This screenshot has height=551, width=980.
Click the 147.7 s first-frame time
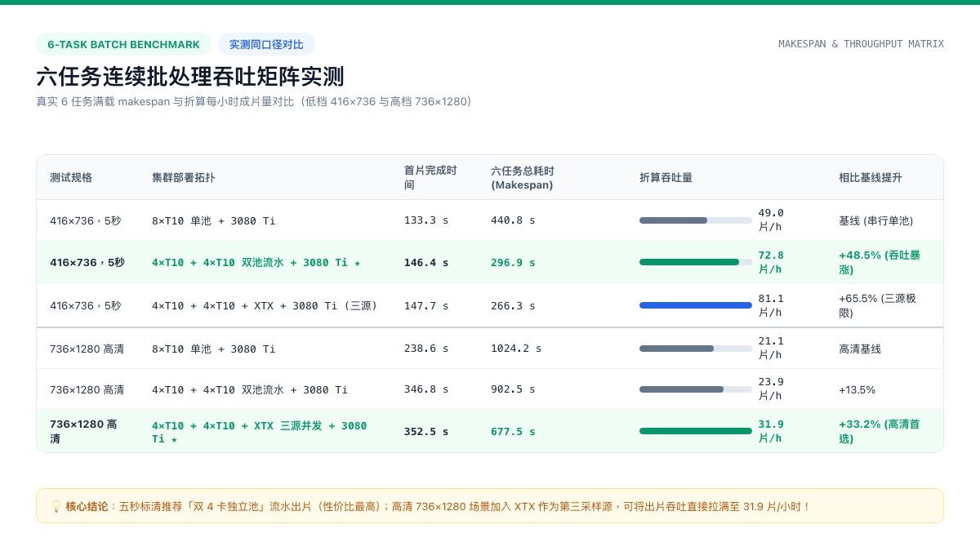coord(426,305)
